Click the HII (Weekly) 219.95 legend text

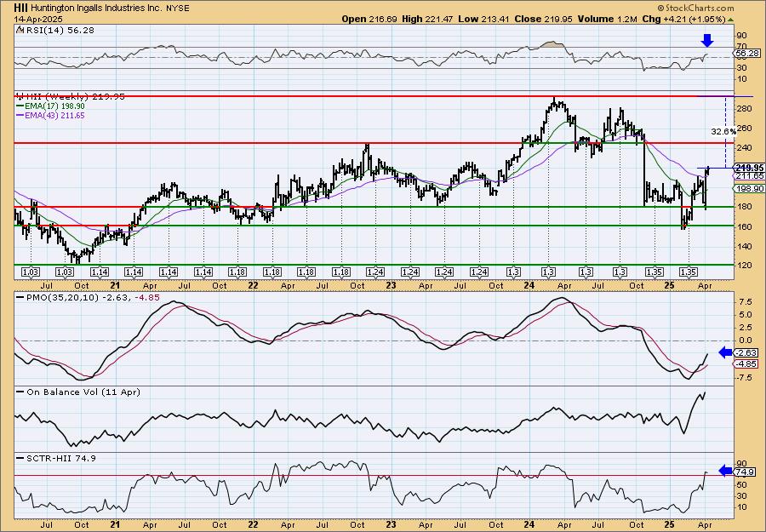(74, 97)
